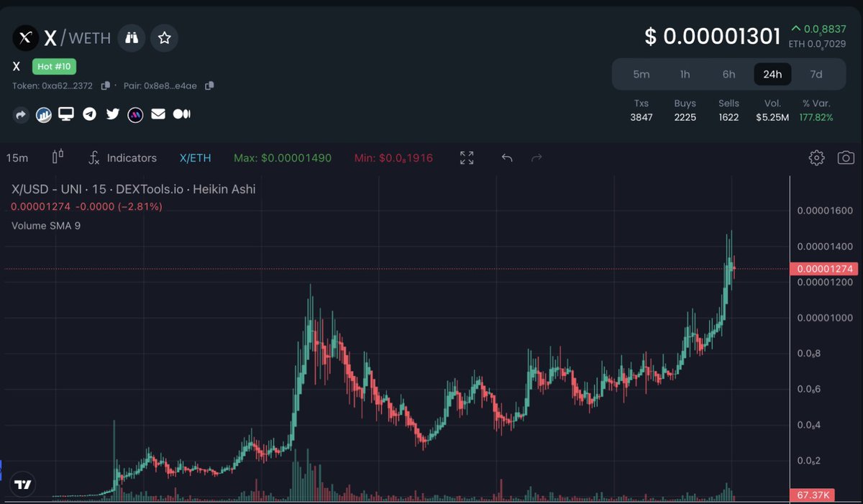Take a chart snapshot with camera icon
863x504 pixels.
click(846, 157)
